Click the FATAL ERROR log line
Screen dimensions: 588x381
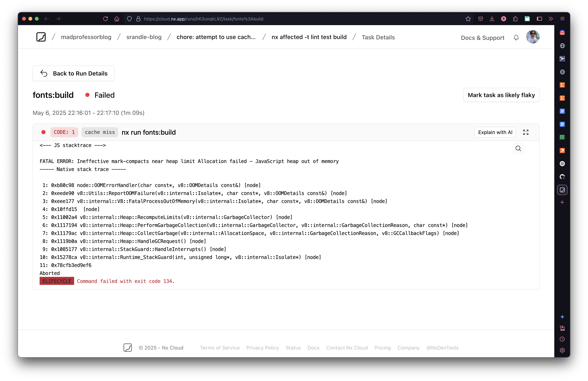point(189,161)
